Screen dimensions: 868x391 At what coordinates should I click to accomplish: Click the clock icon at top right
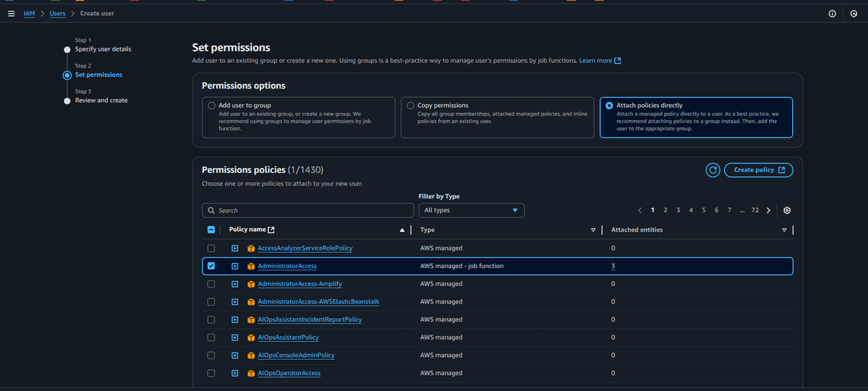pyautogui.click(x=854, y=14)
